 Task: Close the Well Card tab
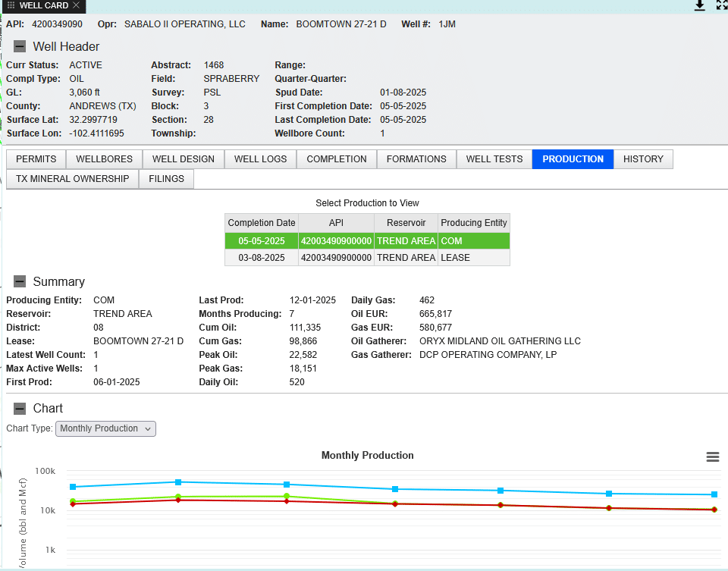(x=76, y=6)
